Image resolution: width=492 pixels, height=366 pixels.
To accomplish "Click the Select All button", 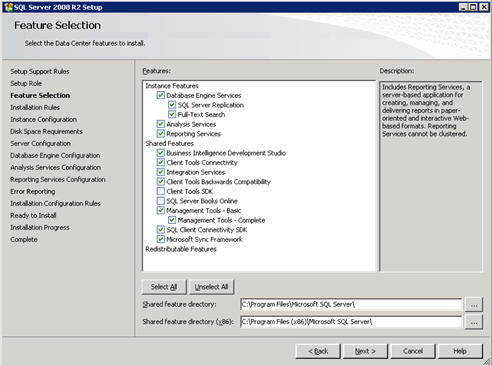I will click(164, 287).
